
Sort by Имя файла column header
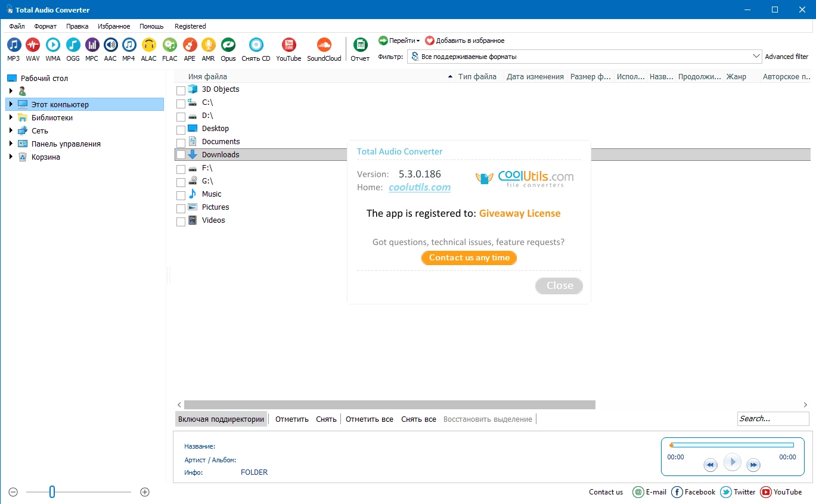315,76
